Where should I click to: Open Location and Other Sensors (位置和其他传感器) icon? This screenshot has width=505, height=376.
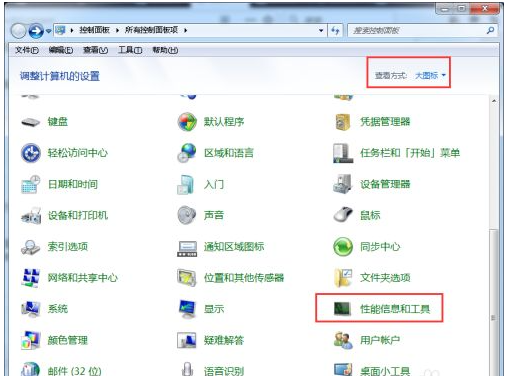(187, 278)
